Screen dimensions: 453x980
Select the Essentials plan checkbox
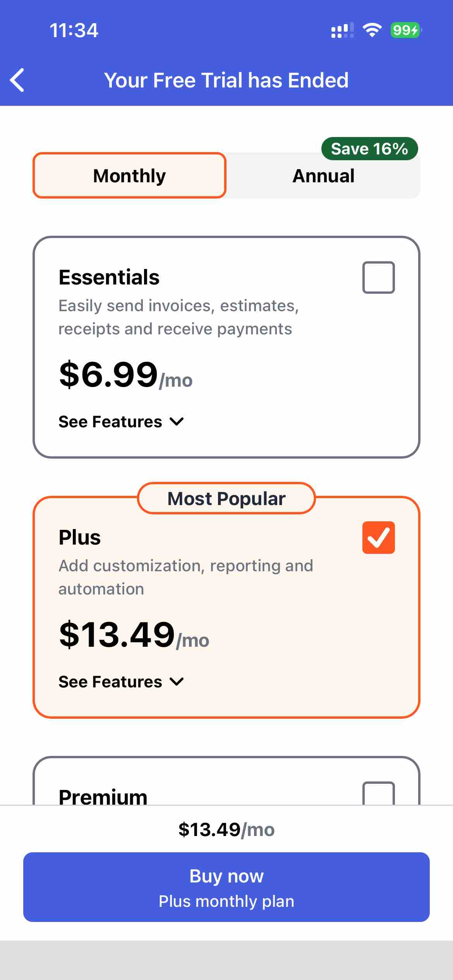point(378,276)
